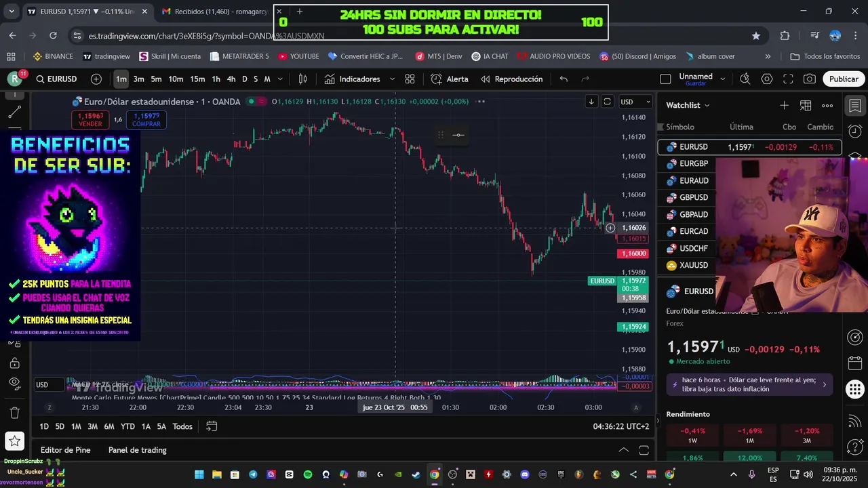Screen dimensions: 868x488
Task: Toggle the favorites star toolbar icon
Action: coord(15,442)
